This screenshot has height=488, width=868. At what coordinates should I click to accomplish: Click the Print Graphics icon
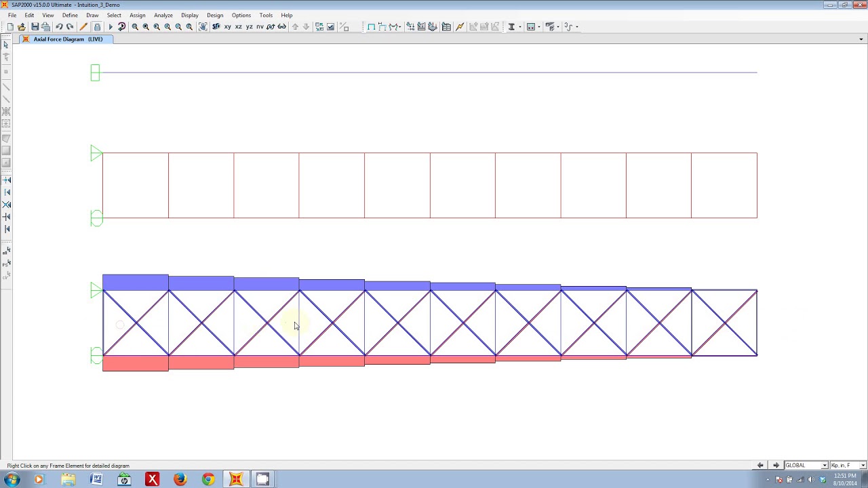[x=45, y=27]
